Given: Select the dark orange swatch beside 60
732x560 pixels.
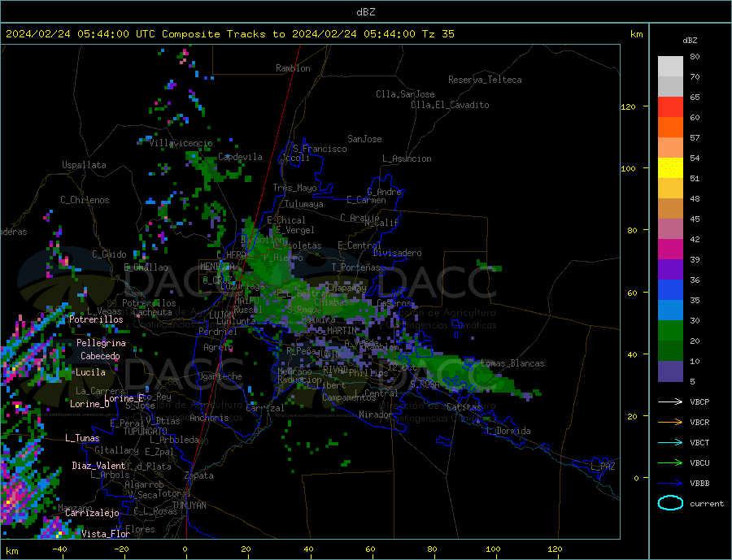Looking at the screenshot, I should pos(670,127).
